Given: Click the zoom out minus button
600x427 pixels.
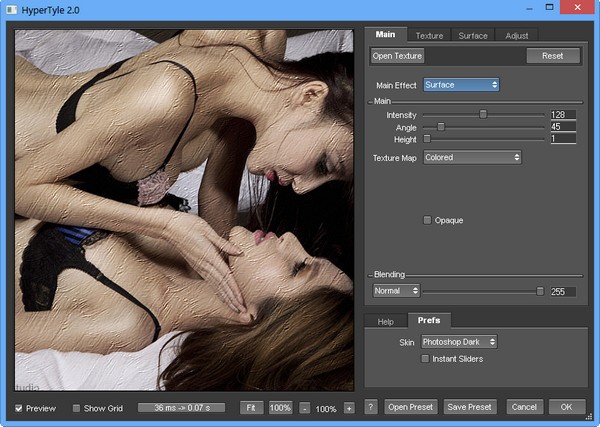Looking at the screenshot, I should [x=305, y=408].
